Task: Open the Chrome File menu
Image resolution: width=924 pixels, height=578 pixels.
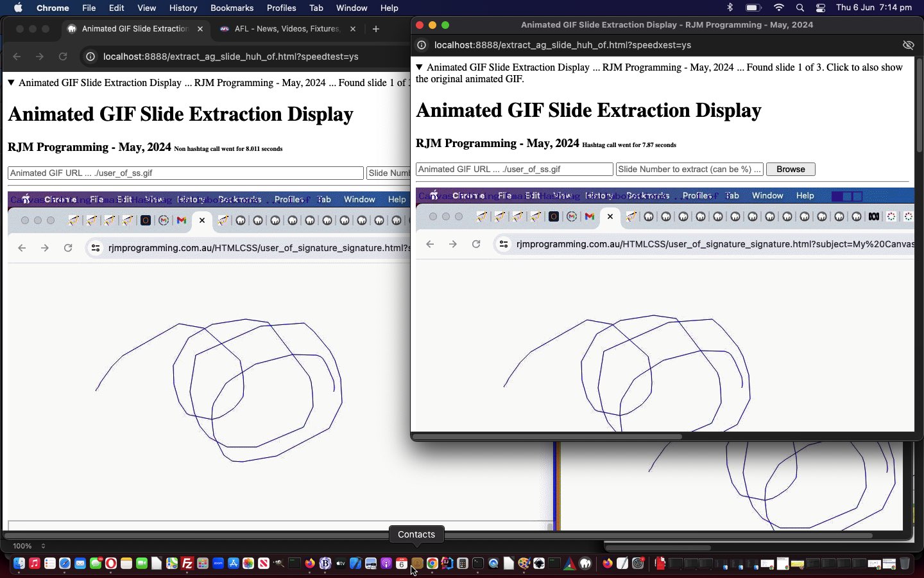Action: click(x=89, y=8)
